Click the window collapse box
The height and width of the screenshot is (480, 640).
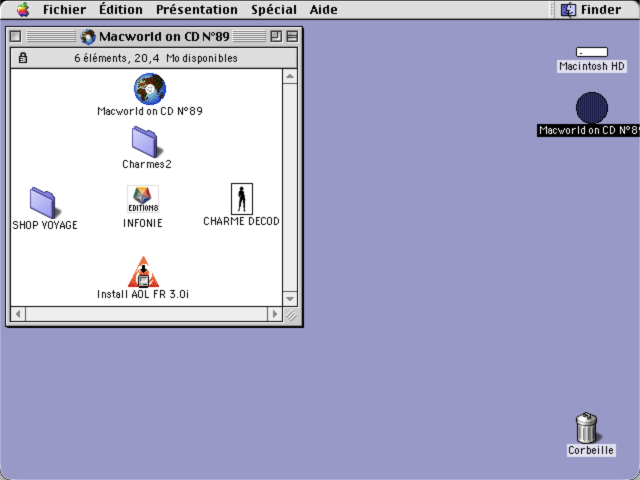[292, 37]
